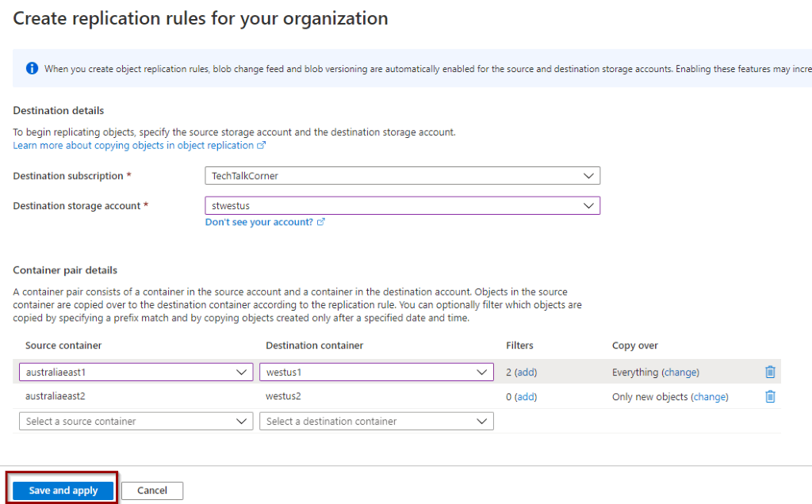Click Copy over column header

pyautogui.click(x=635, y=346)
